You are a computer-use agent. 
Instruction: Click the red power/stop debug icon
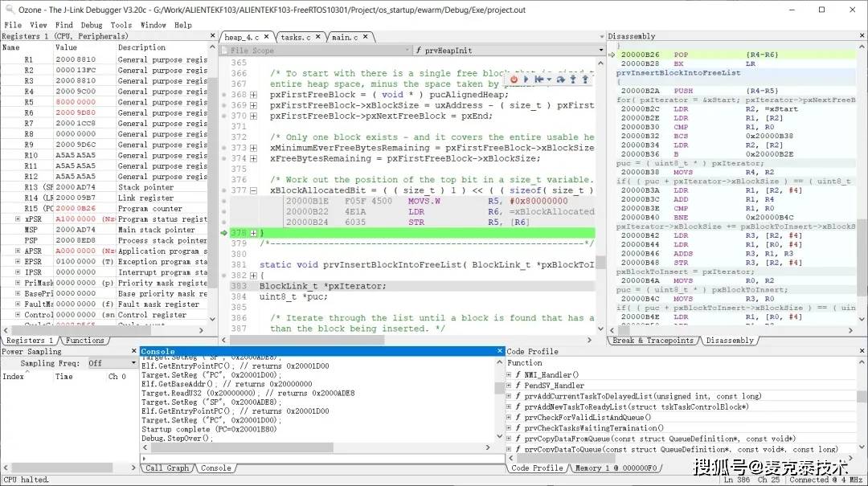coord(514,79)
